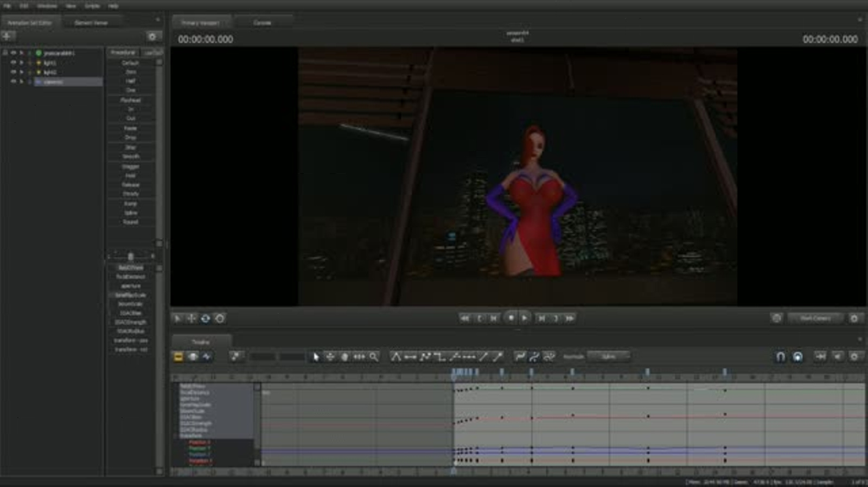Switch to the Clip Editor mode

[178, 356]
